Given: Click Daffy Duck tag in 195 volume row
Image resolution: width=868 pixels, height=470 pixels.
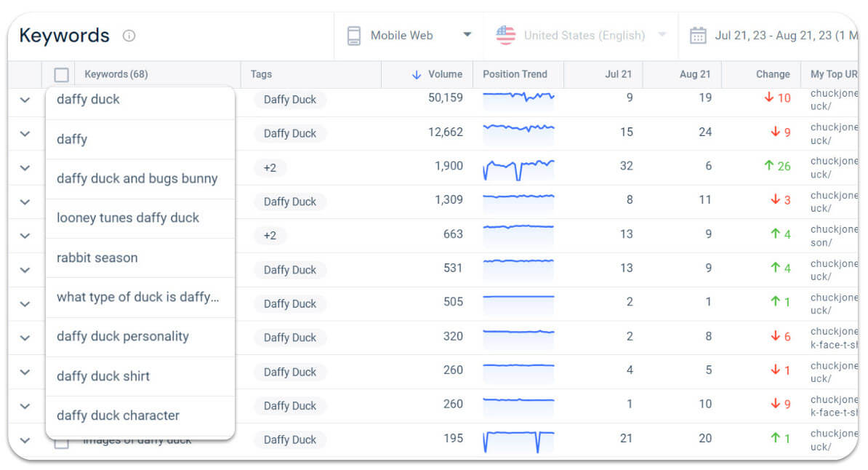Looking at the screenshot, I should click(x=289, y=440).
